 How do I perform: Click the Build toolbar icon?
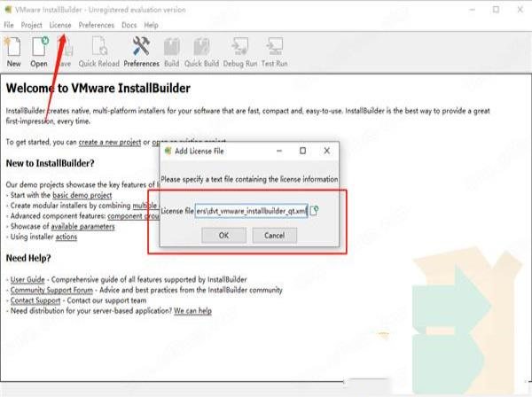[171, 50]
